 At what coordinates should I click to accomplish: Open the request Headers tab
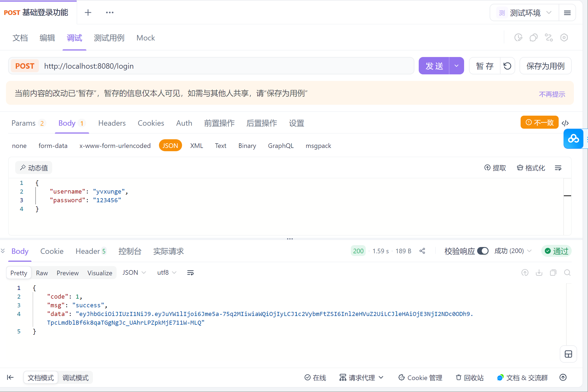click(x=112, y=123)
